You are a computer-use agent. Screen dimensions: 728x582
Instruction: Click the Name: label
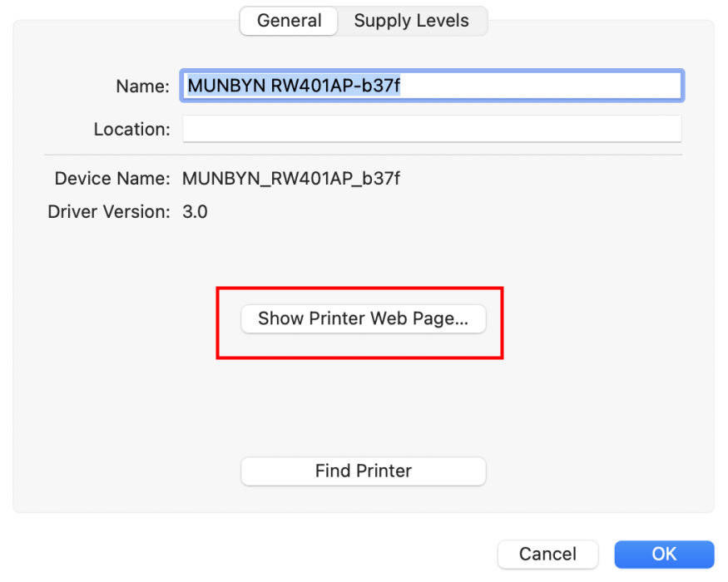click(142, 86)
